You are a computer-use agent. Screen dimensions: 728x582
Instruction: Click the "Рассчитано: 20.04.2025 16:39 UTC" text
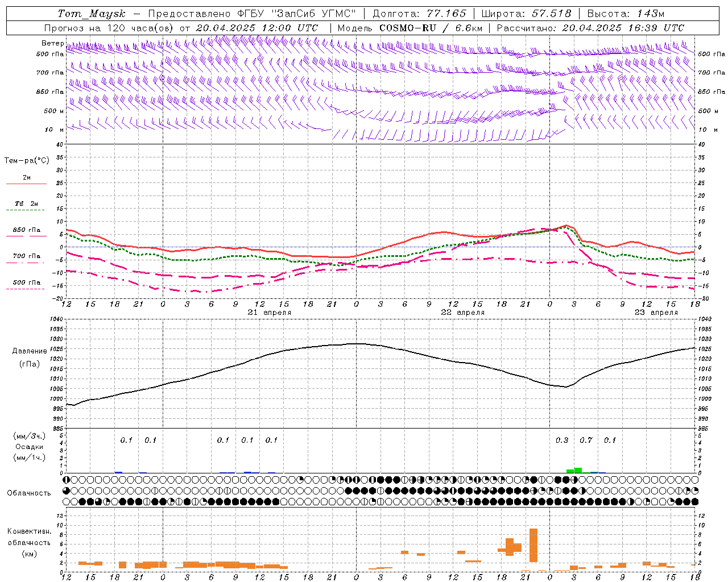(x=590, y=28)
